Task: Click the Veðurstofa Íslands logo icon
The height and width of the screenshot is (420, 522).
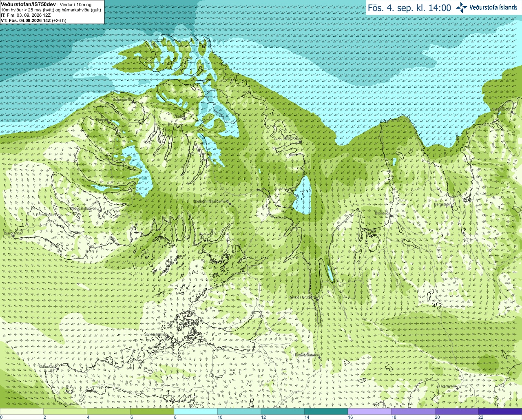Action: pyautogui.click(x=462, y=7)
